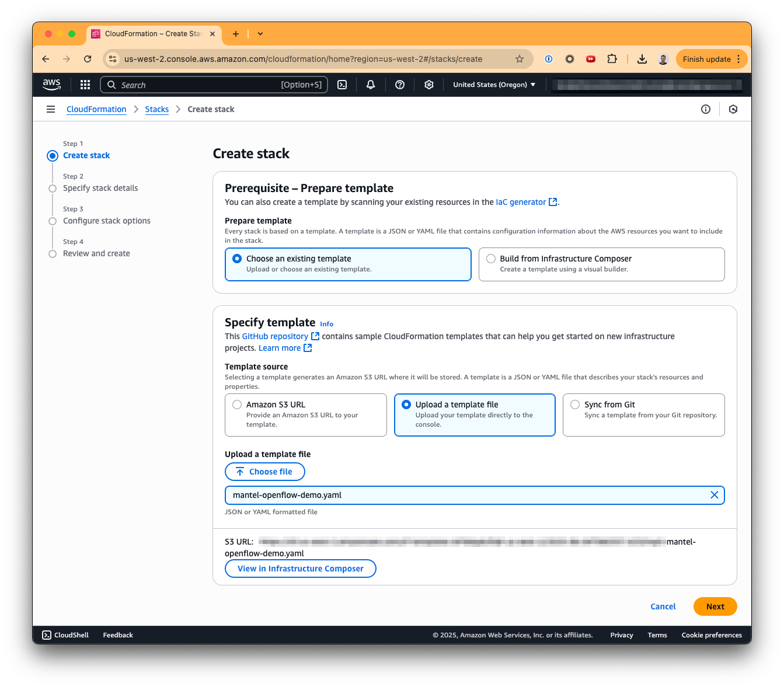Click View in Infrastructure Composer
Screen dimensions: 784x687
pyautogui.click(x=301, y=569)
